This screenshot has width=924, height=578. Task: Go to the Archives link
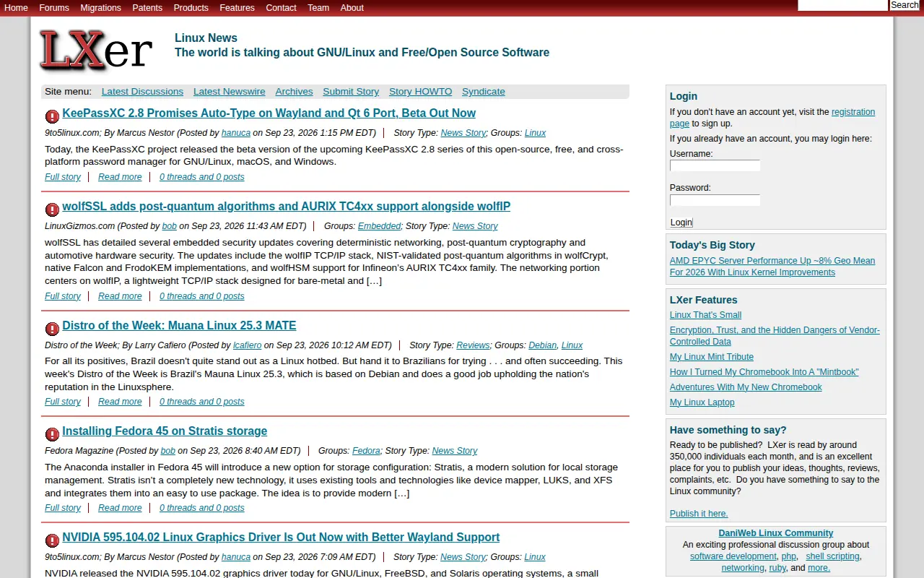[x=295, y=92]
